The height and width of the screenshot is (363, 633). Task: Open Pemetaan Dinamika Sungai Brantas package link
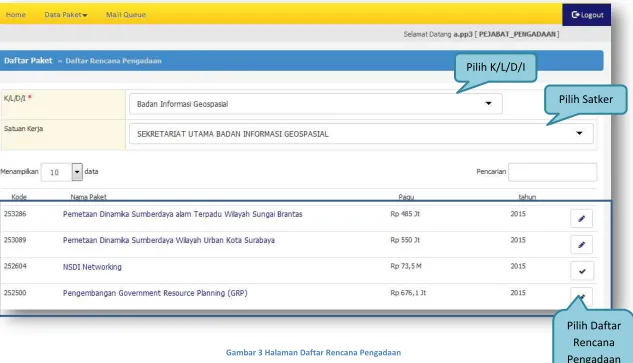coord(182,214)
